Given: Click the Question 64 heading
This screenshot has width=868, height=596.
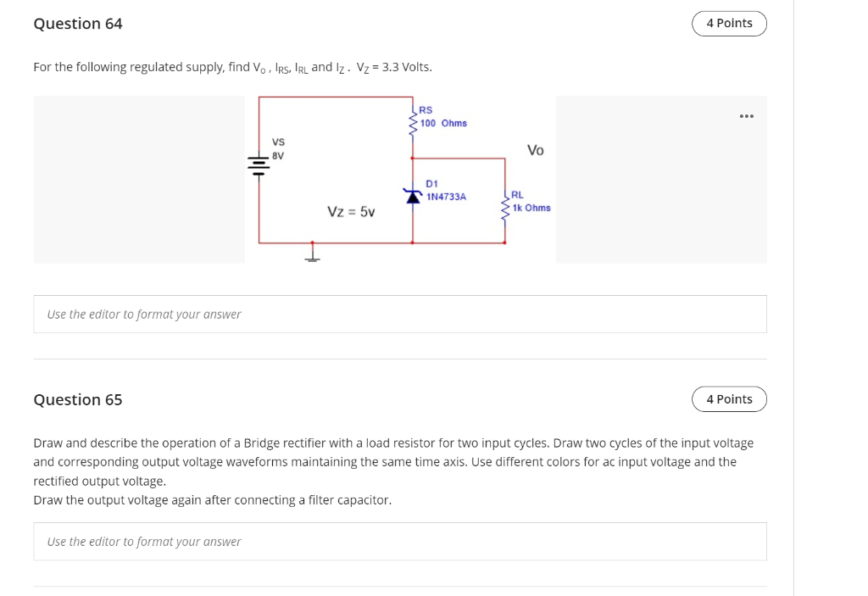Looking at the screenshot, I should click(x=78, y=23).
